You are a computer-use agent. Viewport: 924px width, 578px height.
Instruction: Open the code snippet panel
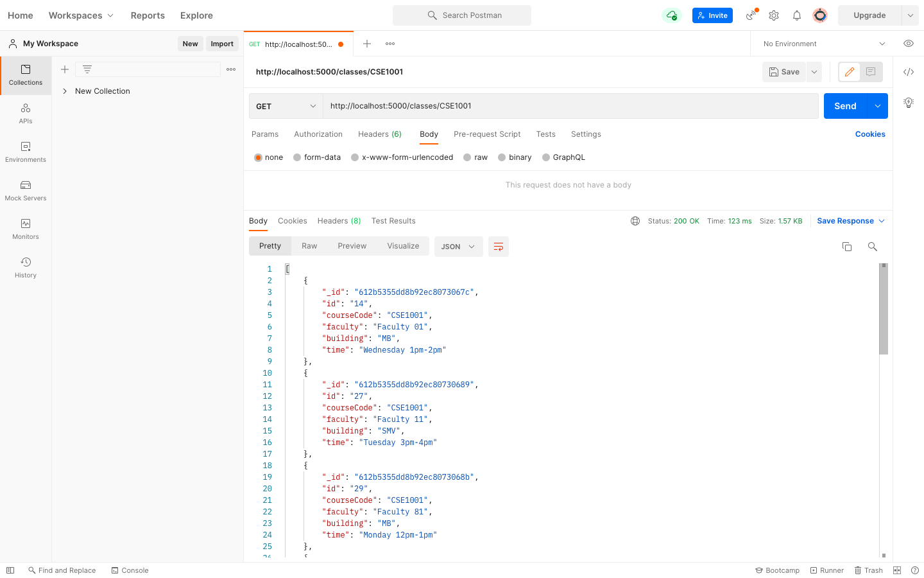pyautogui.click(x=909, y=72)
